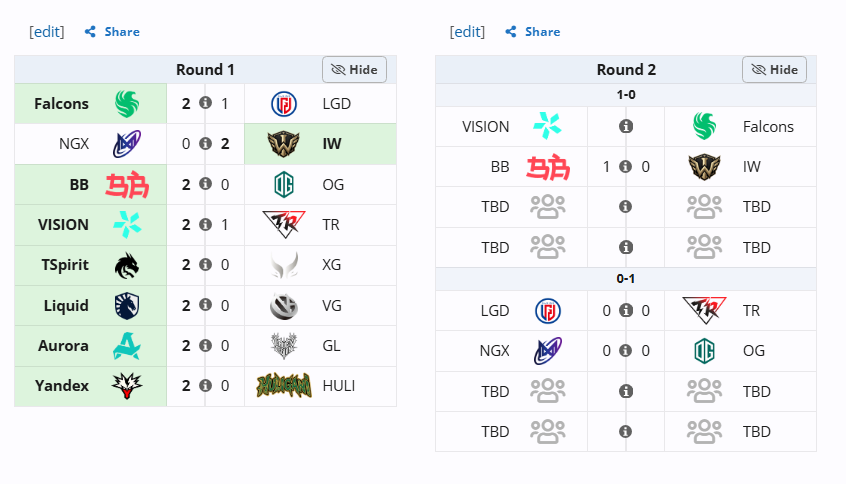
Task: Click the HULI team logo
Action: click(x=284, y=386)
